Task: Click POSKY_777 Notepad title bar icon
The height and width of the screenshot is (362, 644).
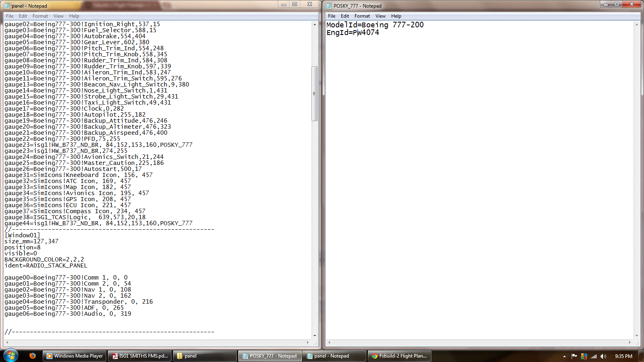Action: tap(328, 6)
